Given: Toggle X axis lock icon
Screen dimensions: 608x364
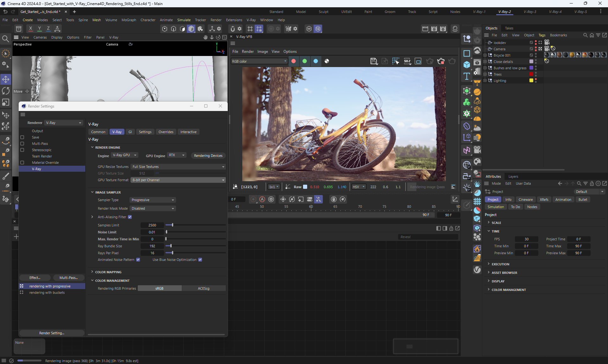Looking at the screenshot, I should [30, 28].
